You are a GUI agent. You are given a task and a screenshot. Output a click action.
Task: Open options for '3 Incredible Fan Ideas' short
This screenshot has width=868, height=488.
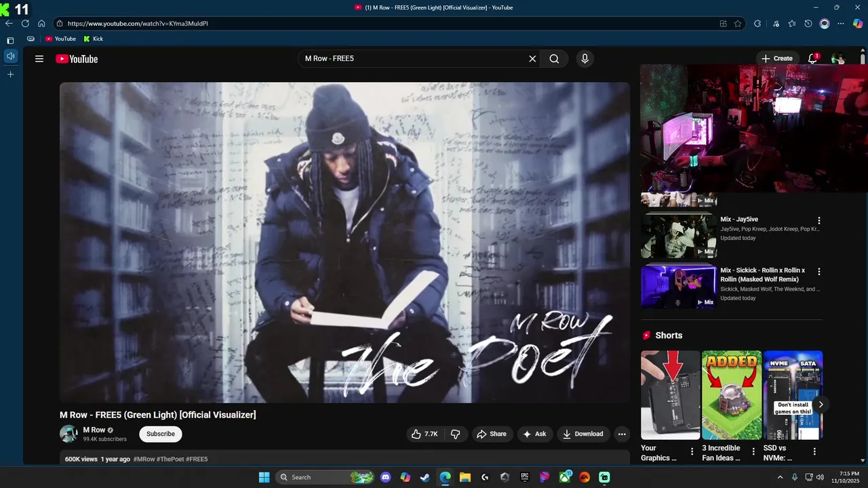[753, 451]
